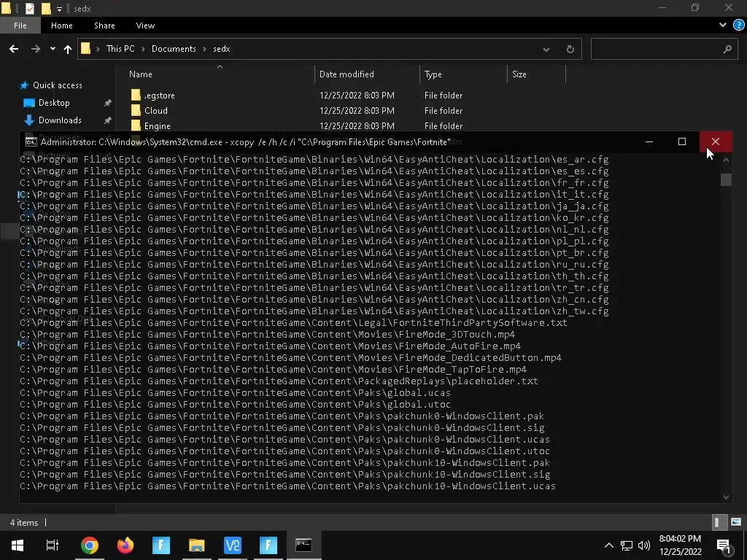This screenshot has height=560, width=747.
Task: Click the FortniteThirdPartySoftware.txt output line
Action: tap(293, 323)
